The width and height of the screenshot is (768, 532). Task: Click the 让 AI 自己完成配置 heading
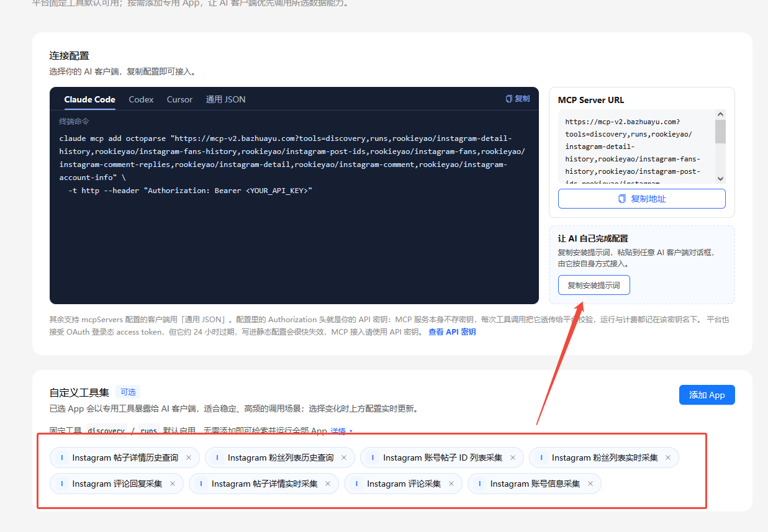593,238
